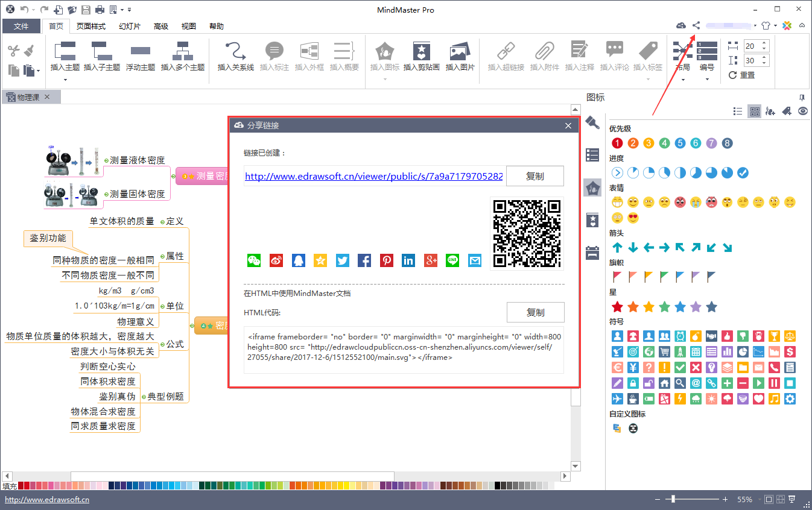Share via LINE icon in dialog
Image resolution: width=812 pixels, height=510 pixels.
pyautogui.click(x=452, y=260)
